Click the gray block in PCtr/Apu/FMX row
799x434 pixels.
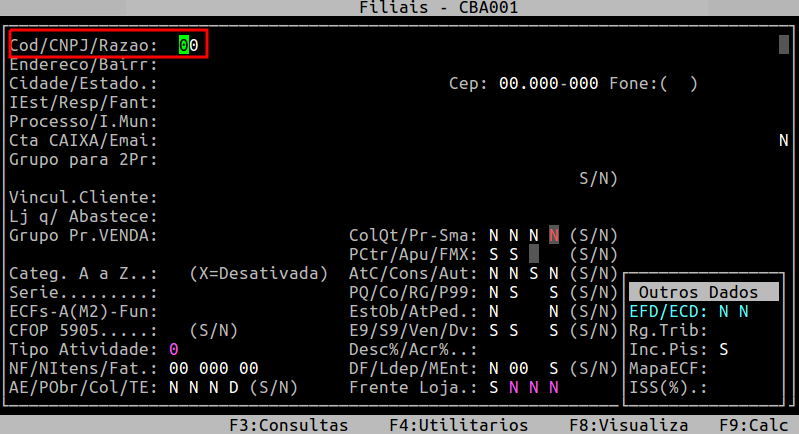[x=534, y=254]
